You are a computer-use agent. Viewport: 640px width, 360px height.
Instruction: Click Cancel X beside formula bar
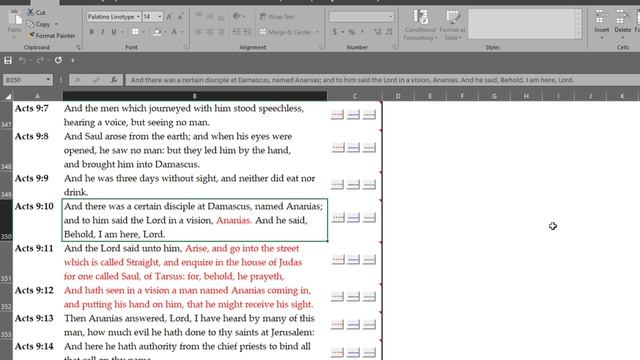[78, 80]
